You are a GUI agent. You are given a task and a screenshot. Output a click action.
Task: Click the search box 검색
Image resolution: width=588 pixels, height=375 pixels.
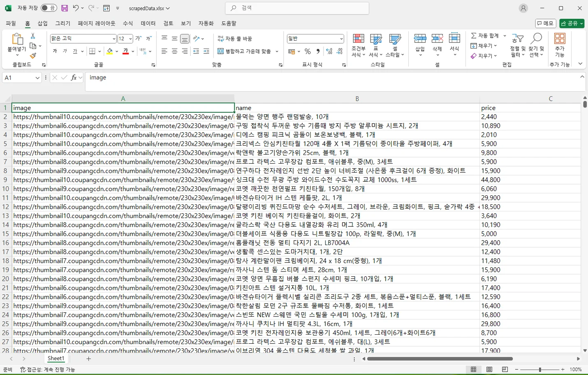297,8
